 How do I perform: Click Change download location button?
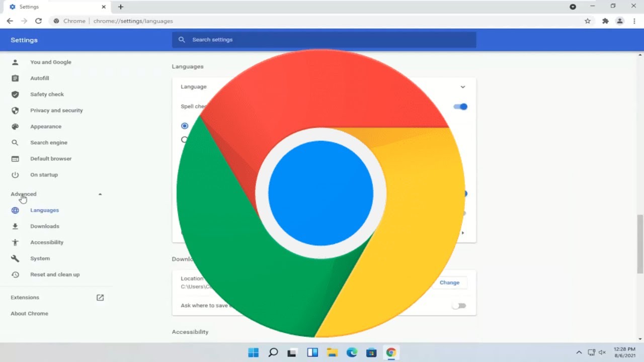point(449,283)
